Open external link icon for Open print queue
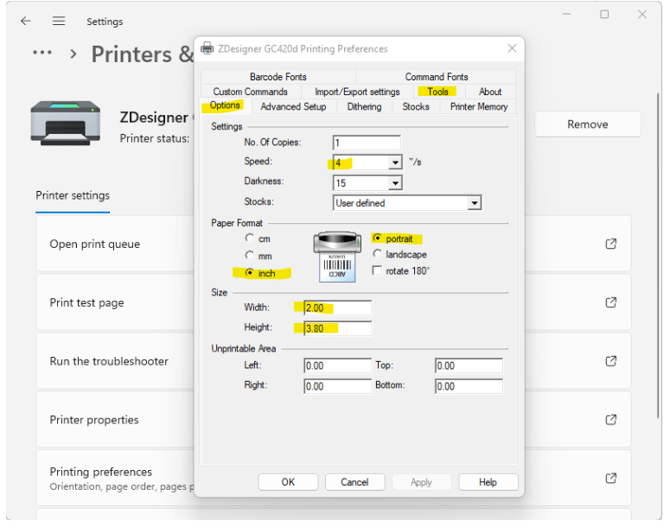The width and height of the screenshot is (670, 527). tap(611, 244)
